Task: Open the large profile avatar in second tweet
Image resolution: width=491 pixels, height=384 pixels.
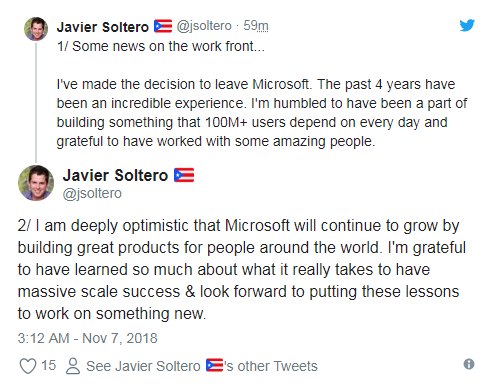Action: (36, 183)
